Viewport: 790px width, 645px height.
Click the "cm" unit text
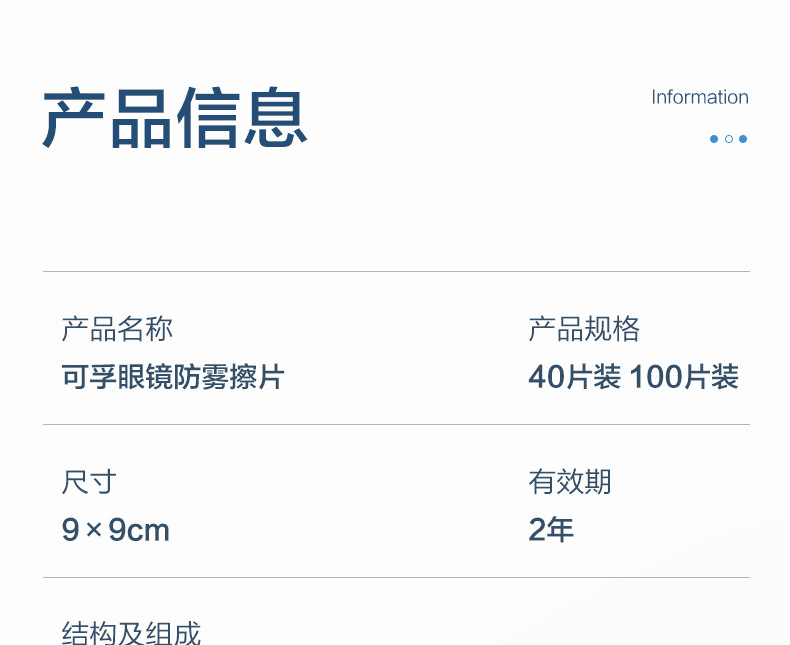coord(148,531)
